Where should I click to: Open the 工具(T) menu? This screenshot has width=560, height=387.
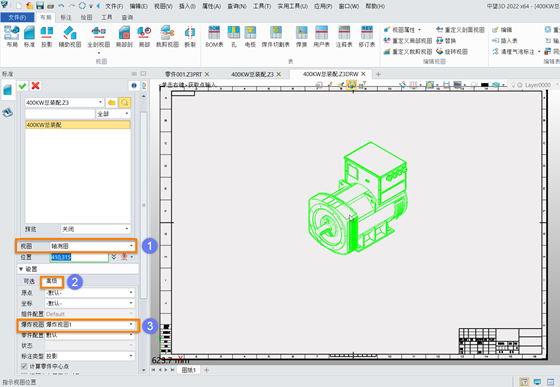coord(262,6)
